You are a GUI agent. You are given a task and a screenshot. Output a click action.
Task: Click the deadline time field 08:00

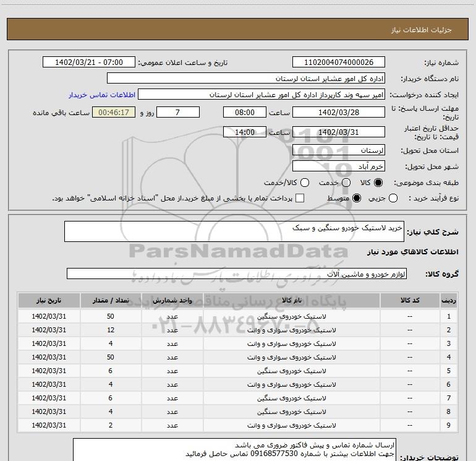tap(245, 112)
